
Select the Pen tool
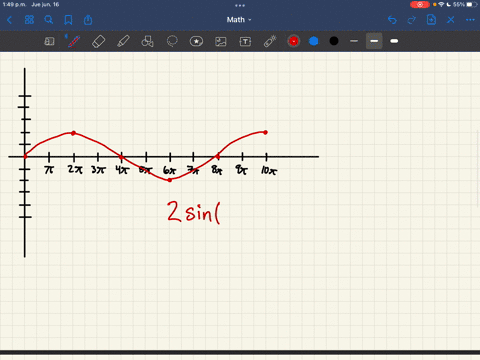click(74, 41)
